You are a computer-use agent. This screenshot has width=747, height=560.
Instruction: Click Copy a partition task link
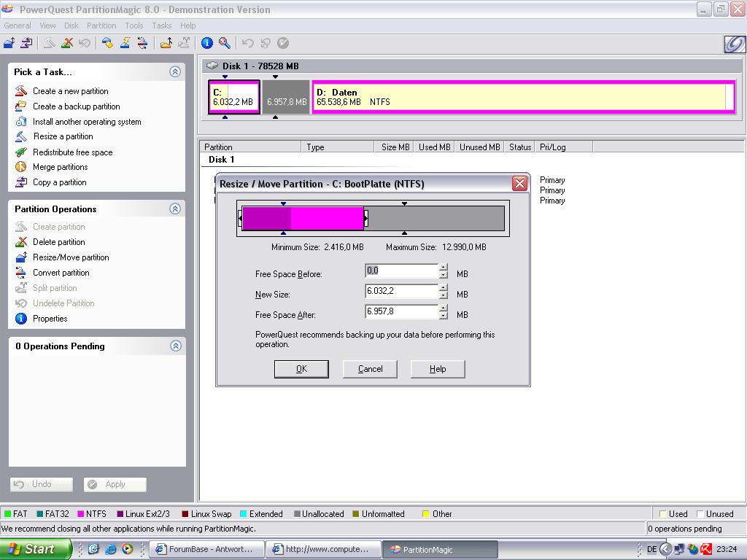(x=60, y=182)
